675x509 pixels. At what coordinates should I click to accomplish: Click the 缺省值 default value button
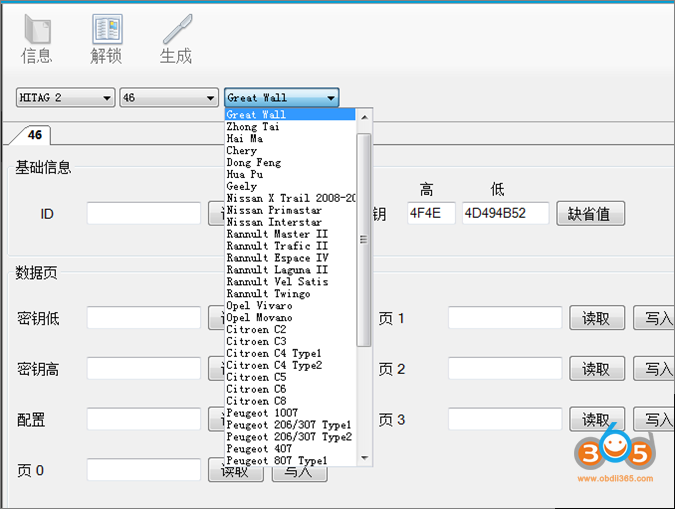(x=590, y=214)
